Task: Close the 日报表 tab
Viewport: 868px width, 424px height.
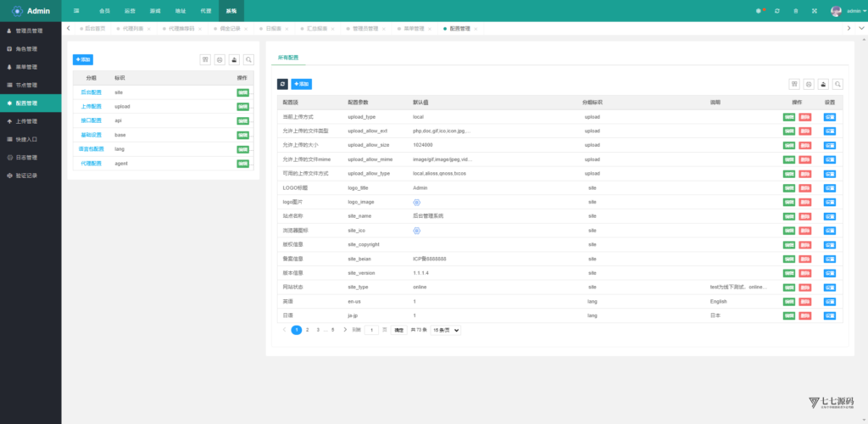Action: (x=288, y=29)
